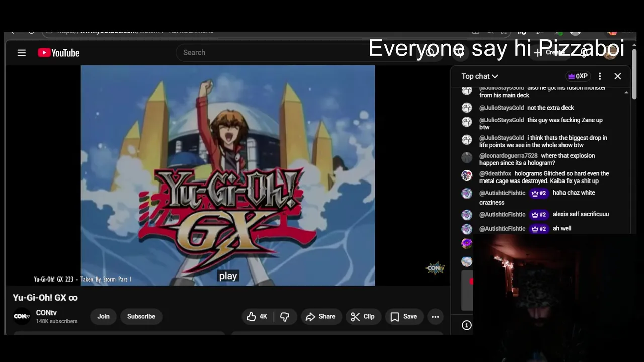Viewport: 644px width, 362px height.
Task: Click the chat scroll-up arrow
Action: (626, 93)
